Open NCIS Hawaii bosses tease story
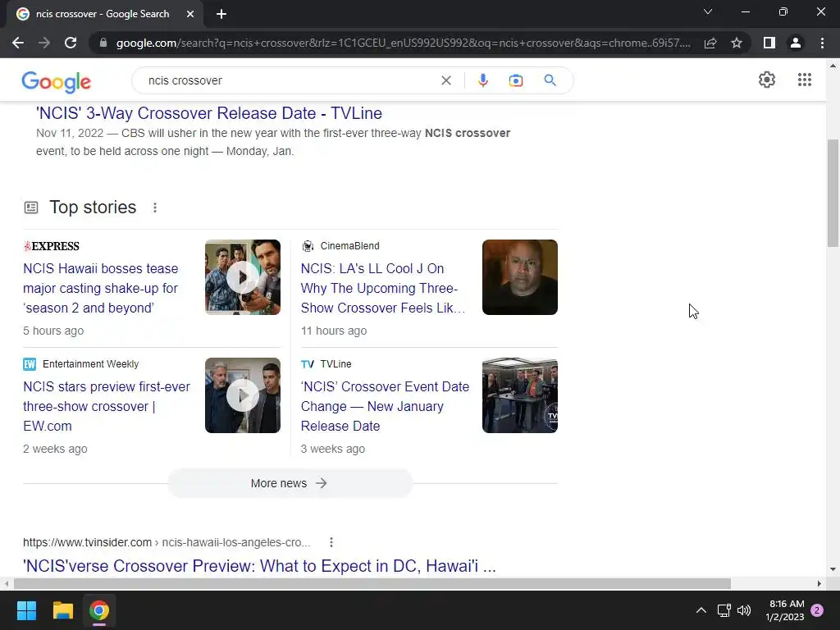This screenshot has height=630, width=840. [101, 288]
